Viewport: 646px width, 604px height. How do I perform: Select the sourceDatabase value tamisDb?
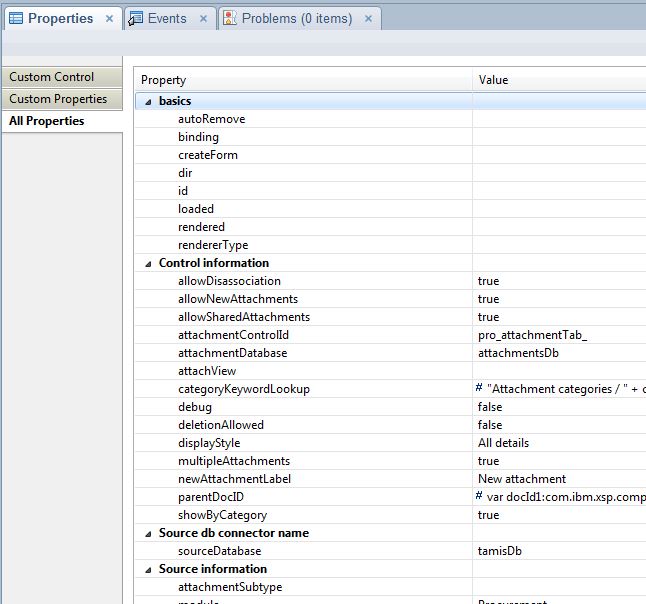[499, 551]
